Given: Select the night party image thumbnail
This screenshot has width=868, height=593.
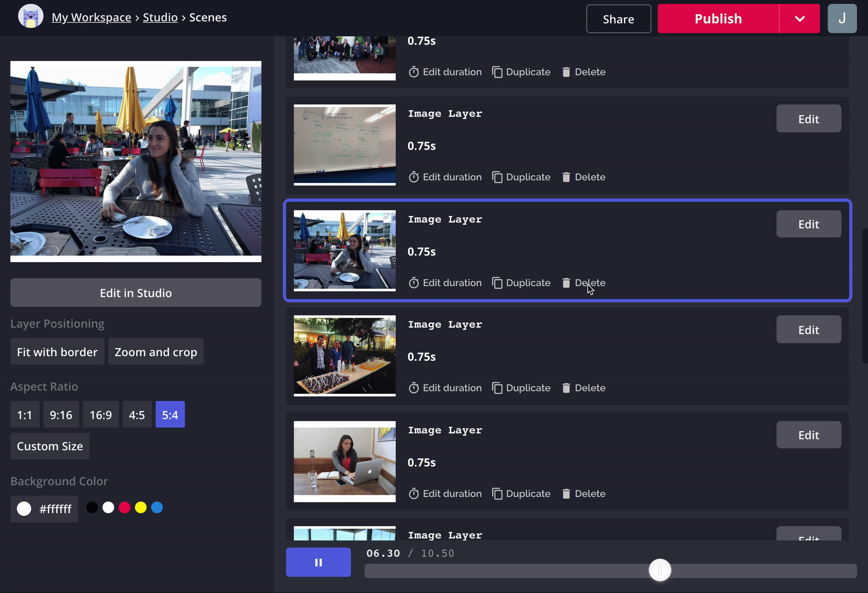Looking at the screenshot, I should (344, 356).
